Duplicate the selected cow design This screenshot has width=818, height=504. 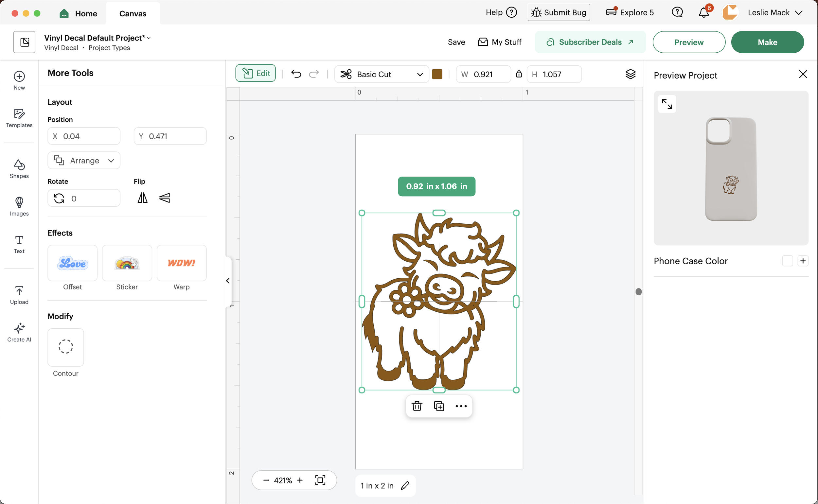click(x=439, y=406)
